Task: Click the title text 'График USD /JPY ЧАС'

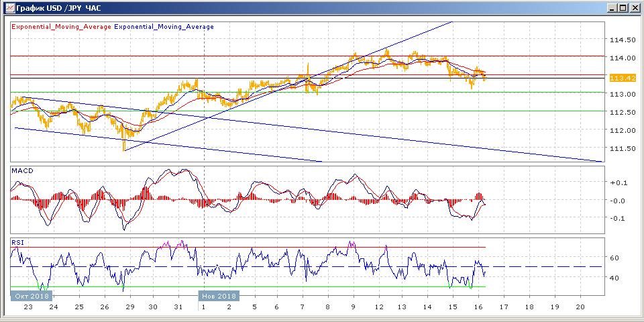Action: 59,8
